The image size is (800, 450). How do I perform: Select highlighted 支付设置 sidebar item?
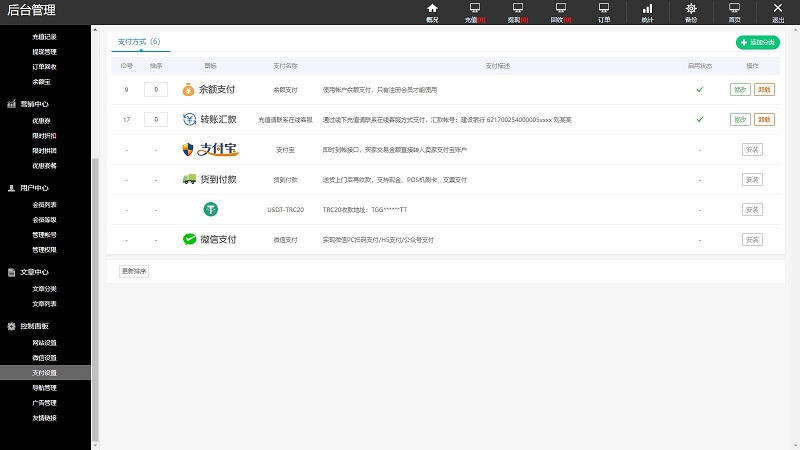click(45, 372)
